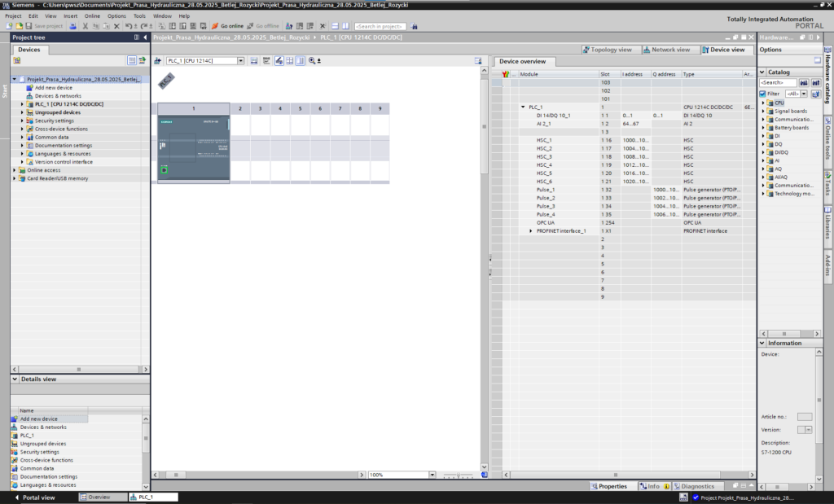Image resolution: width=834 pixels, height=504 pixels.
Task: Click the zoom magnifier icon in device toolbar
Action: [312, 60]
